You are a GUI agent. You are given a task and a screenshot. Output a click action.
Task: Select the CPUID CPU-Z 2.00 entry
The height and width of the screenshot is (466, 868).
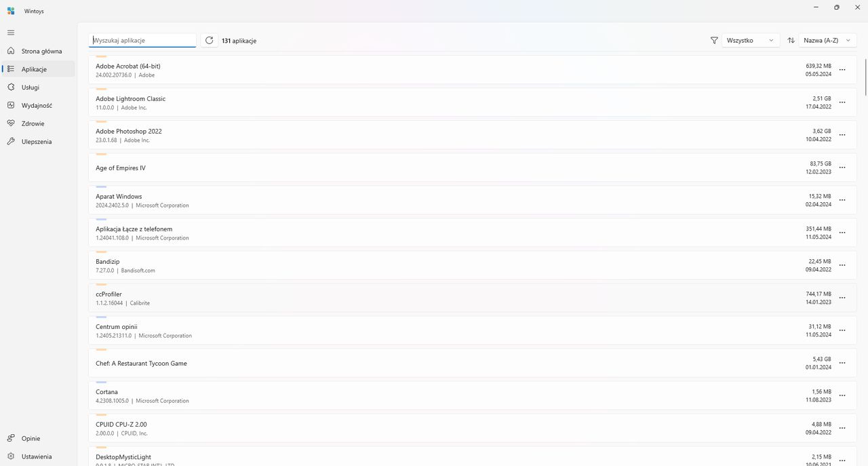coord(473,428)
